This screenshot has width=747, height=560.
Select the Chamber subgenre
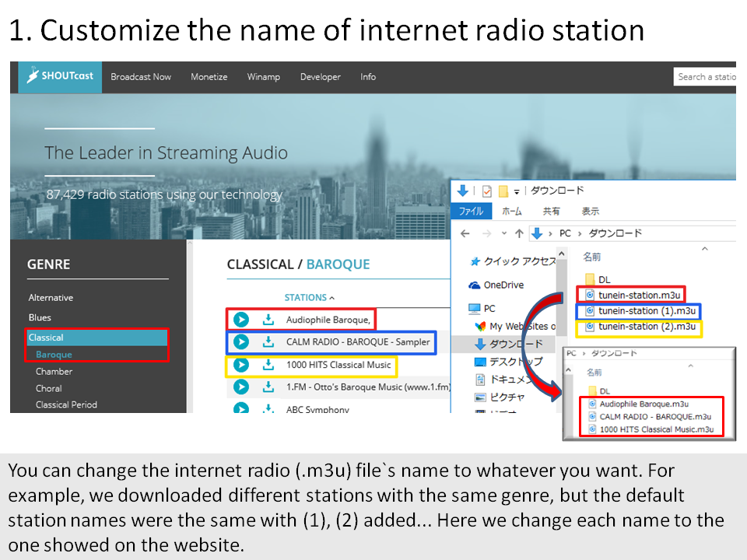[54, 372]
